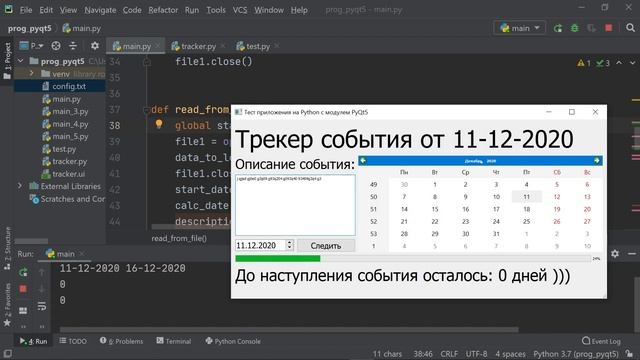Click the yellow light bulb intention icon
640x360 pixels.
pos(159,124)
